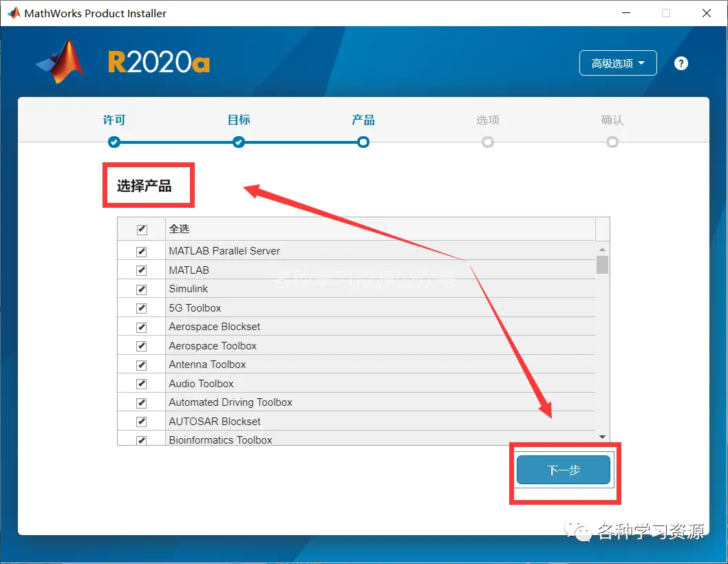Select the 产品 step label

coord(363,120)
